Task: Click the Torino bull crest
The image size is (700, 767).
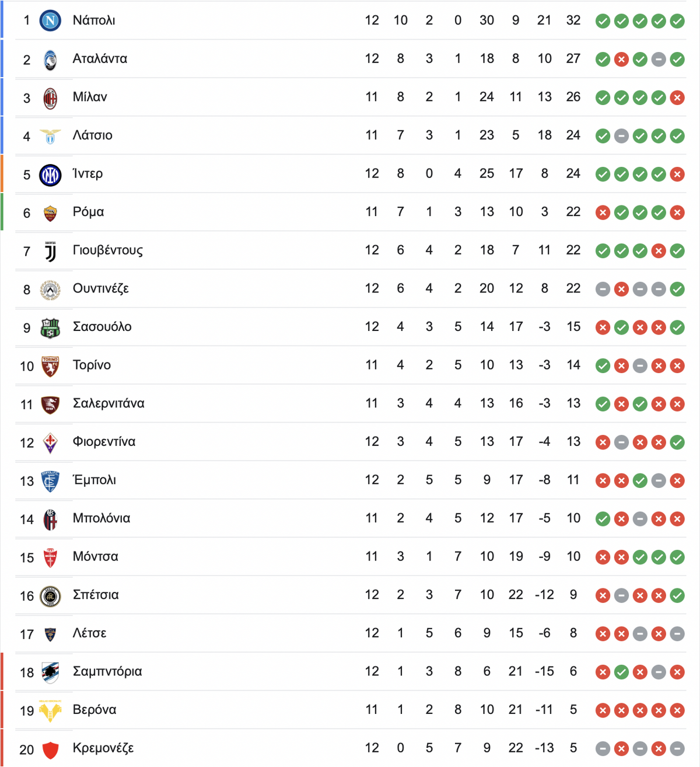Action: pyautogui.click(x=50, y=366)
